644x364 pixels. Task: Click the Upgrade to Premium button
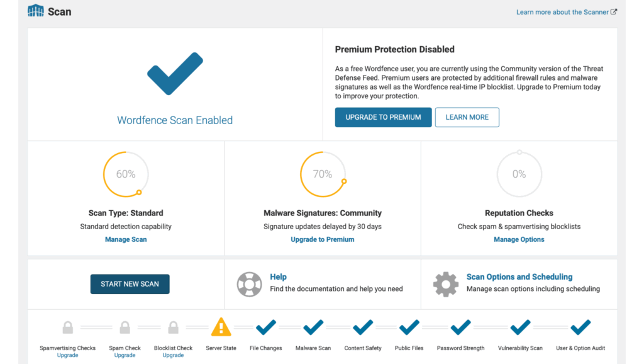[383, 117]
